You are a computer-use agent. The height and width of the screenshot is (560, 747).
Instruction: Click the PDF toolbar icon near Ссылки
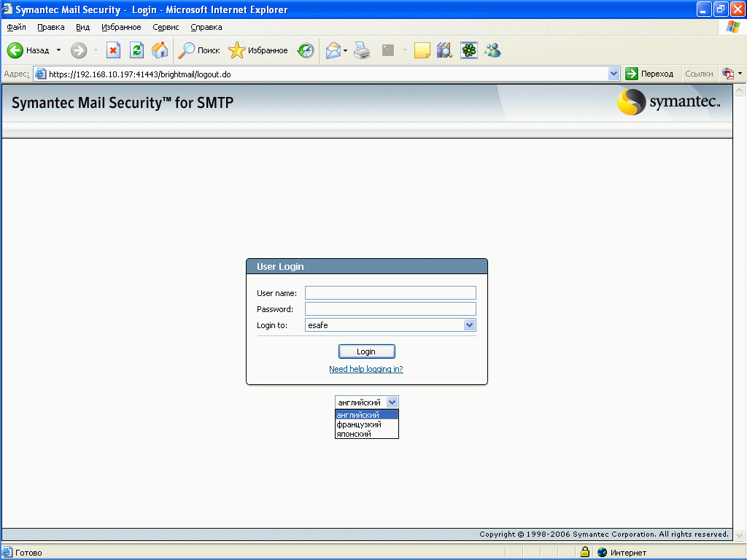click(728, 74)
